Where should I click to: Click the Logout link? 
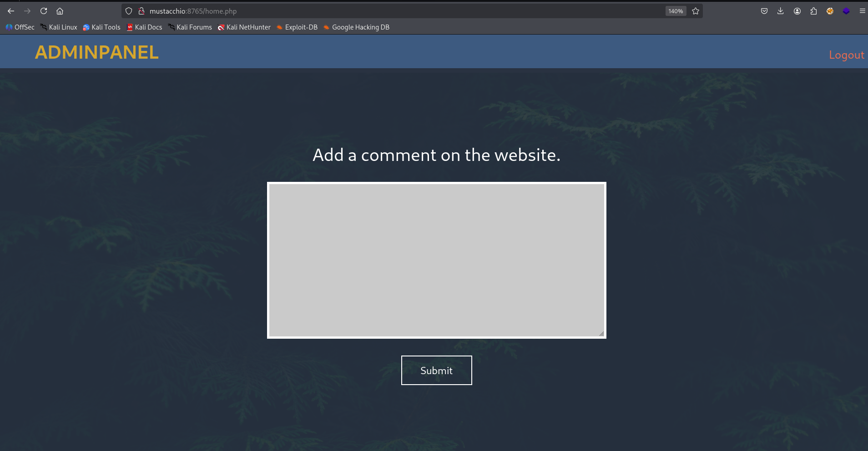[846, 55]
